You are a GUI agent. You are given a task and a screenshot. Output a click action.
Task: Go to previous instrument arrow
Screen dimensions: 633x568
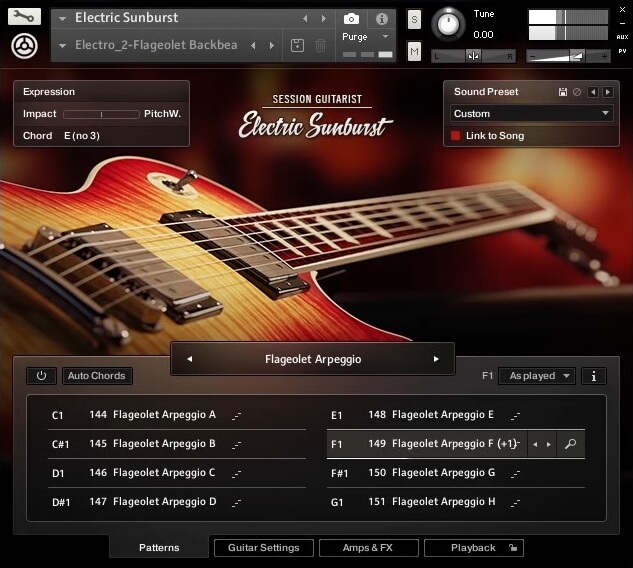305,19
